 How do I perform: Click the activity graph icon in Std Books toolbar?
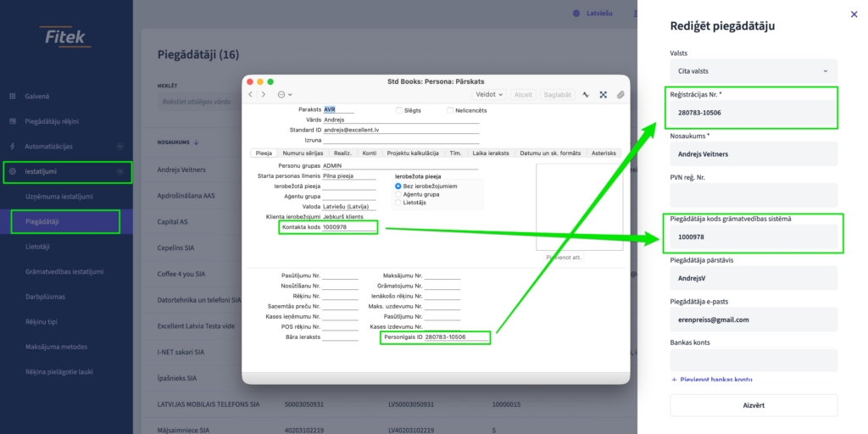coord(587,95)
